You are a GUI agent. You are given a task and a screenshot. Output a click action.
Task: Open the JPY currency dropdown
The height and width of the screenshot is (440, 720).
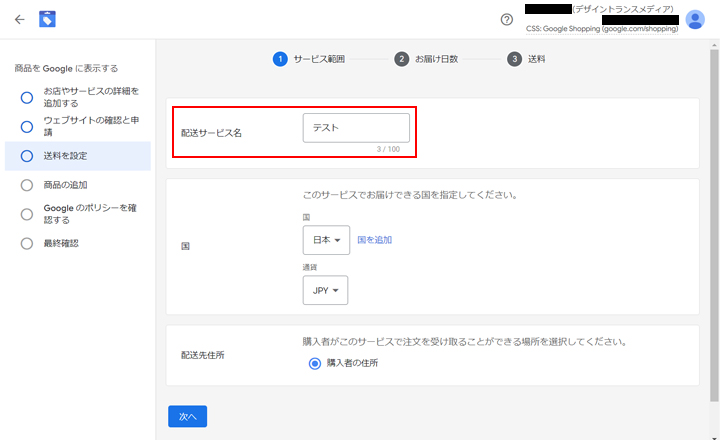325,290
